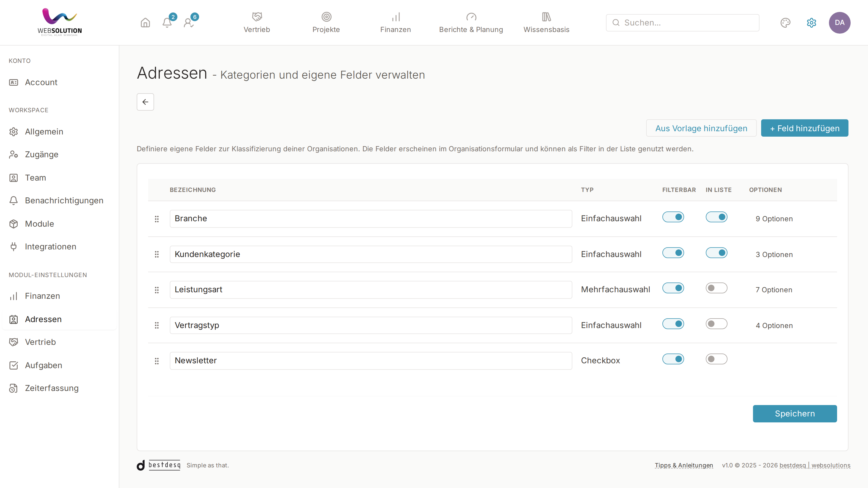Enable In Liste for Vertragstyp
The height and width of the screenshot is (488, 868).
(x=716, y=324)
